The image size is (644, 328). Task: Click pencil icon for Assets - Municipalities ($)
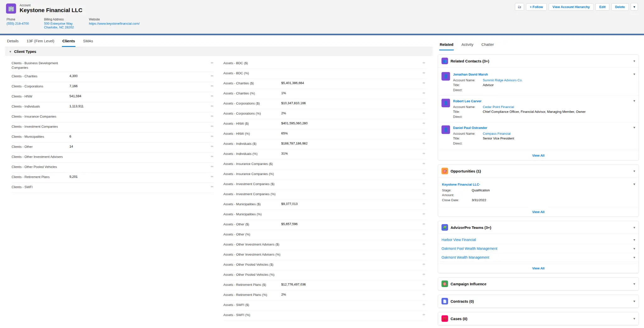424,204
